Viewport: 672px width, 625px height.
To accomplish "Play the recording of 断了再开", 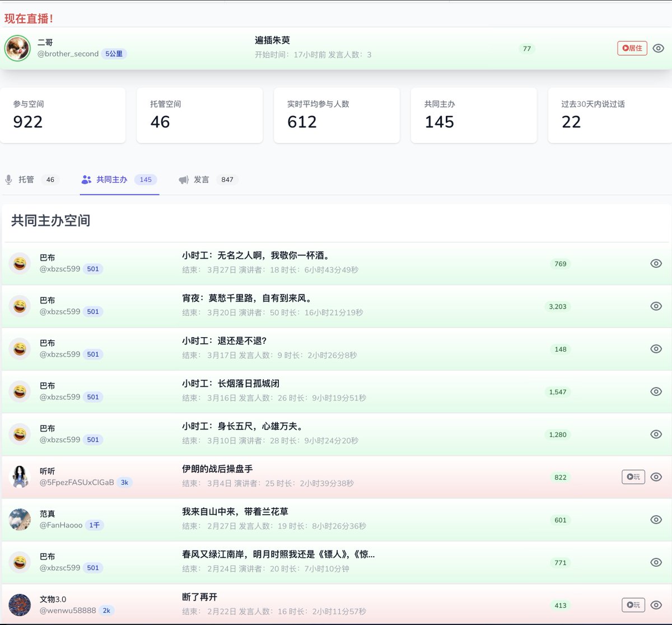I will coord(633,605).
